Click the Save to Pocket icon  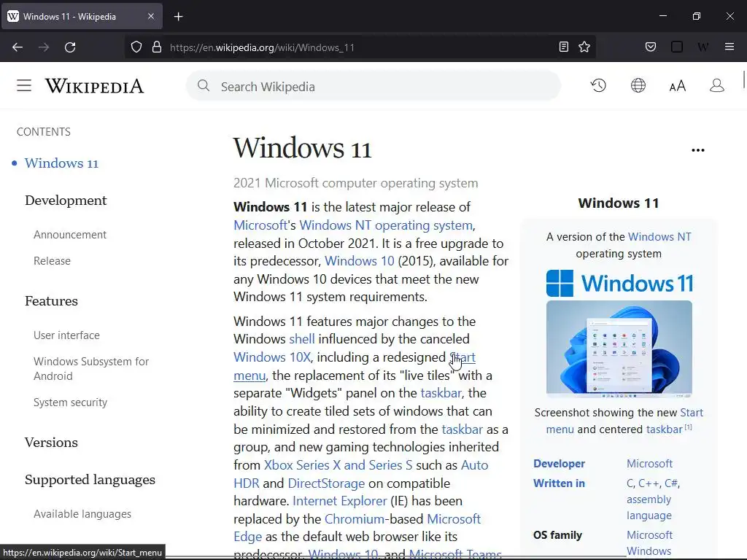(x=651, y=47)
